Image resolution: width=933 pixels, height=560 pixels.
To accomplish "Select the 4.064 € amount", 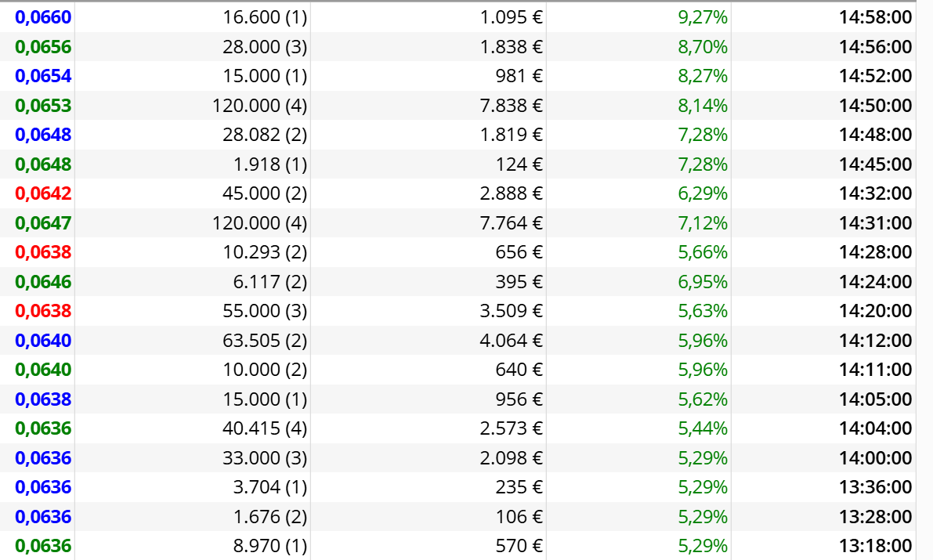I will pyautogui.click(x=511, y=341).
